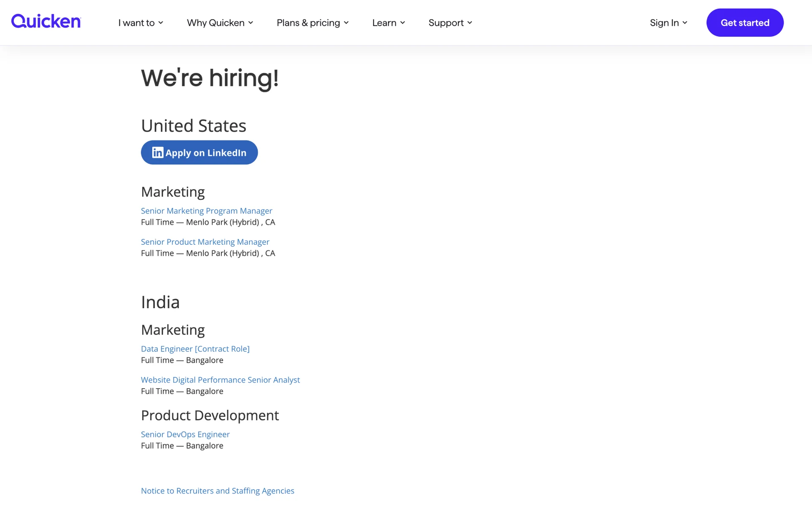Viewport: 812px width, 508px height.
Task: Select the Support menu item
Action: [x=446, y=23]
